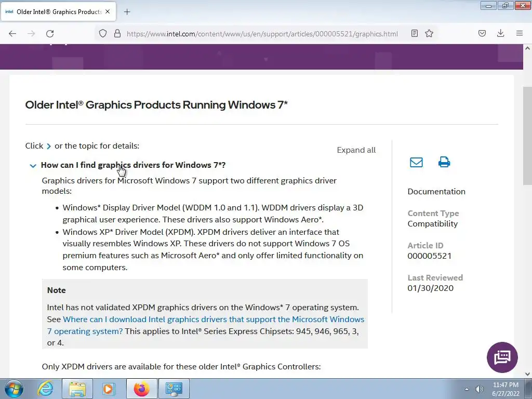Print this article using printer icon
The height and width of the screenshot is (399, 532).
444,162
